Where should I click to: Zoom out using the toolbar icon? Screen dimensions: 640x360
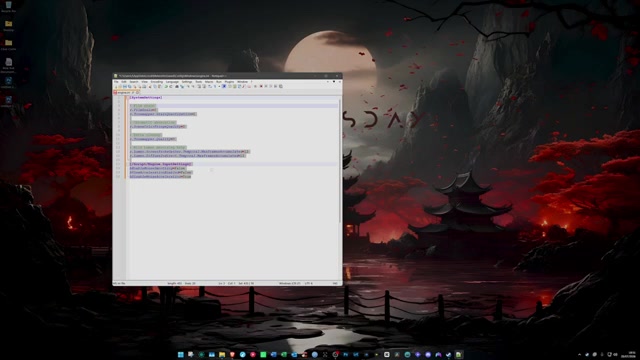[193, 87]
